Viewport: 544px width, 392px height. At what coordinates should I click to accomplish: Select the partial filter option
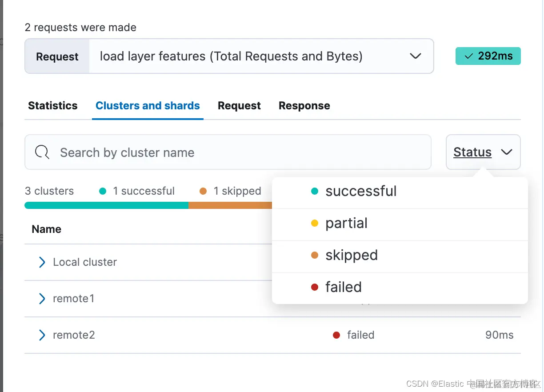tap(346, 223)
